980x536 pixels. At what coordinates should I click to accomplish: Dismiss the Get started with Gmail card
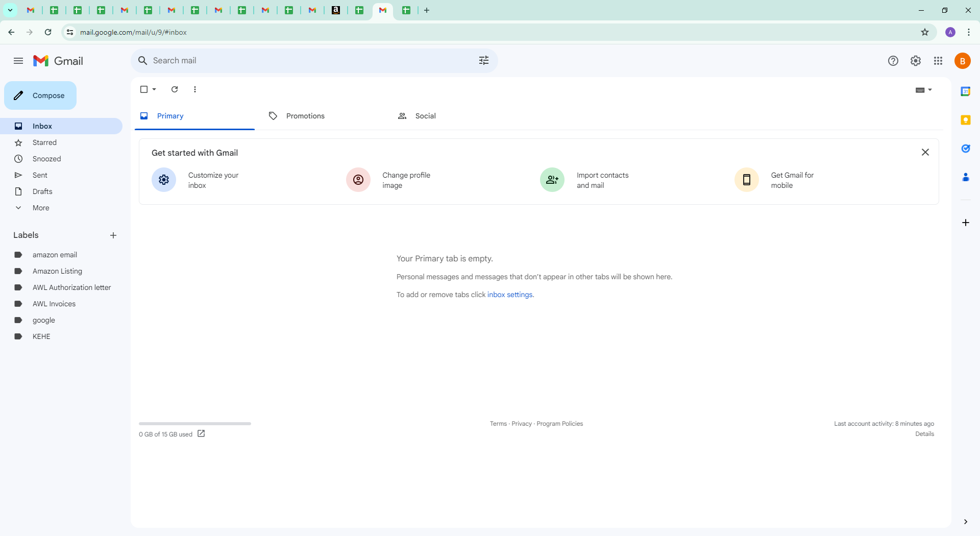click(x=925, y=152)
